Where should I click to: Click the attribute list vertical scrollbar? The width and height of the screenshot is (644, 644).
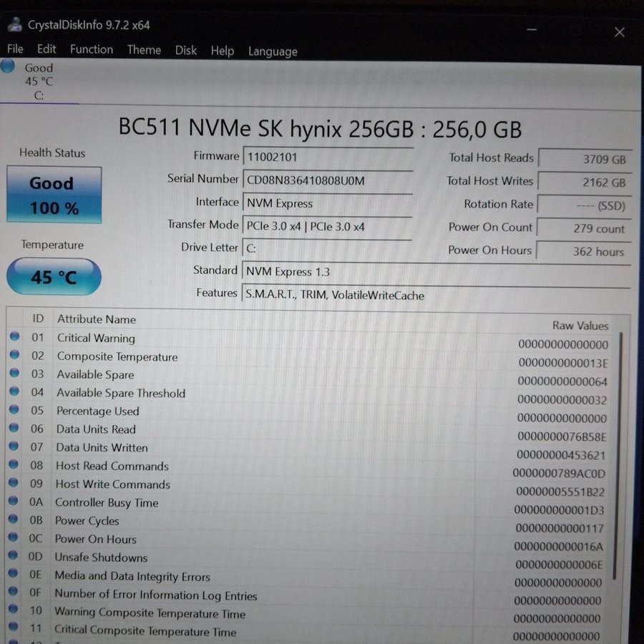click(618, 458)
